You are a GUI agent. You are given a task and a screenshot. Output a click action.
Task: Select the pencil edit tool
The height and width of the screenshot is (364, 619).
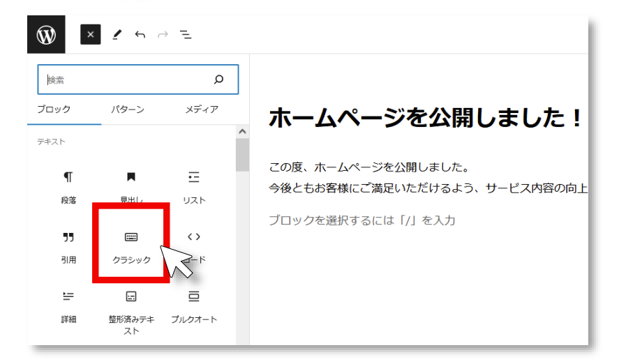click(x=117, y=35)
